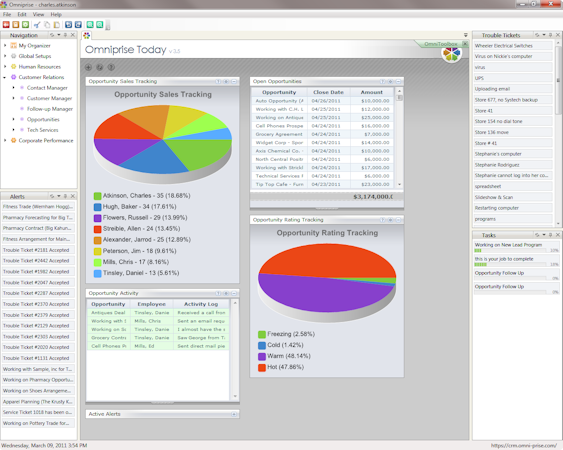563x450 pixels.
Task: Maximize the Opportunity Activity widget
Action: [226, 293]
